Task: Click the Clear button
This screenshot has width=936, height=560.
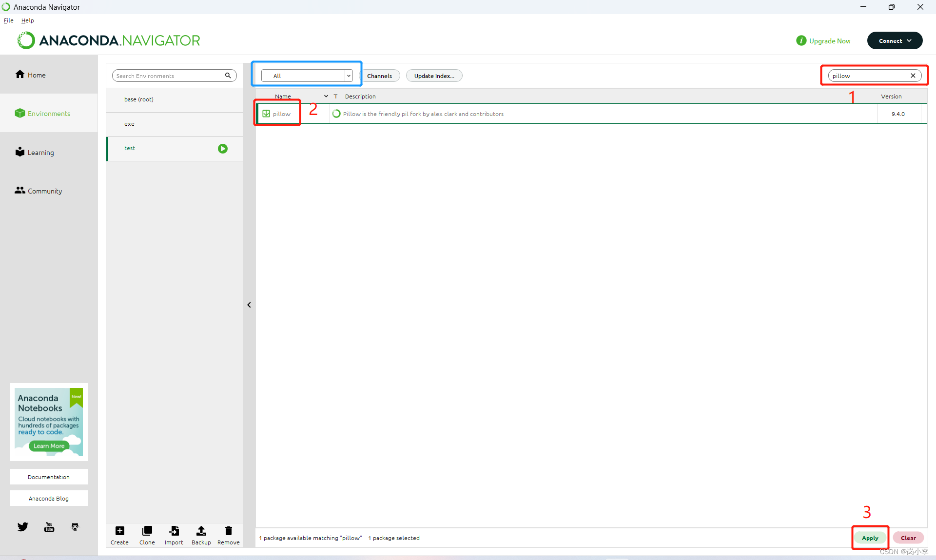Action: point(908,538)
